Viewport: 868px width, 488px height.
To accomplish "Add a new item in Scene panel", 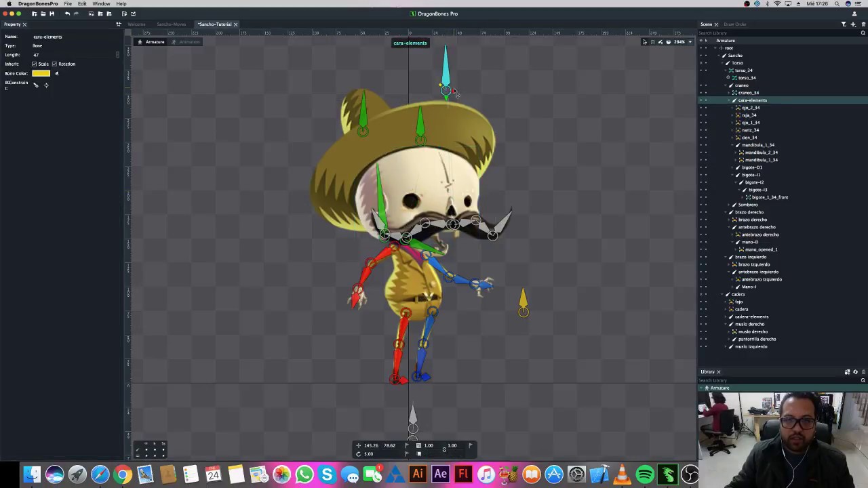I will (x=853, y=24).
